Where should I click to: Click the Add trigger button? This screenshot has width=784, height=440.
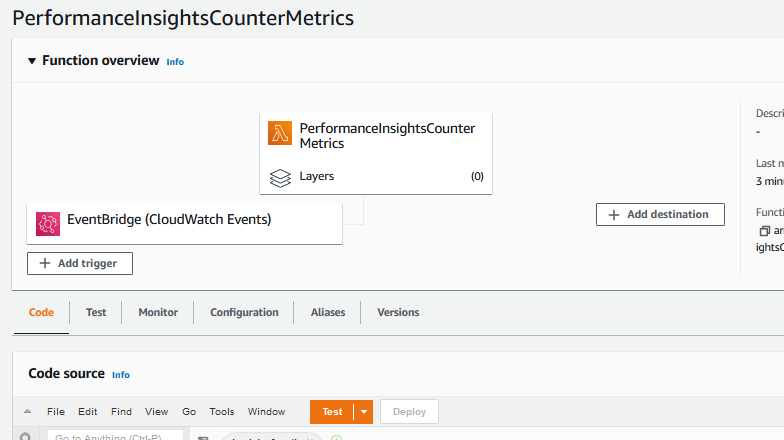point(80,264)
